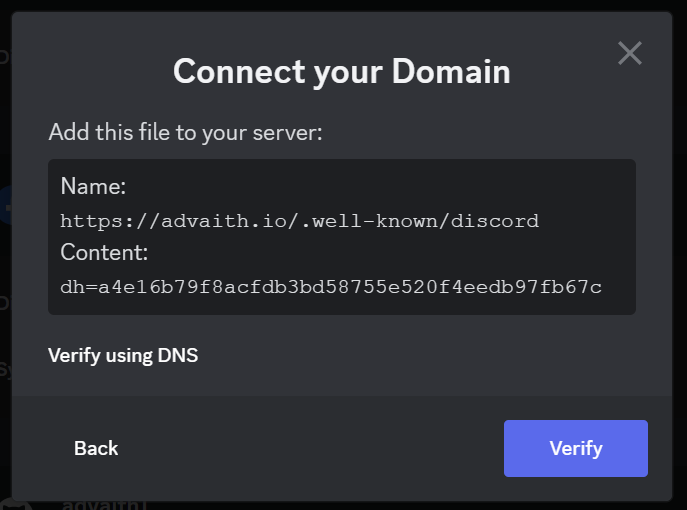Viewport: 687px width, 510px height.
Task: Click the 'discord' word in file path
Action: pyautogui.click(x=495, y=221)
